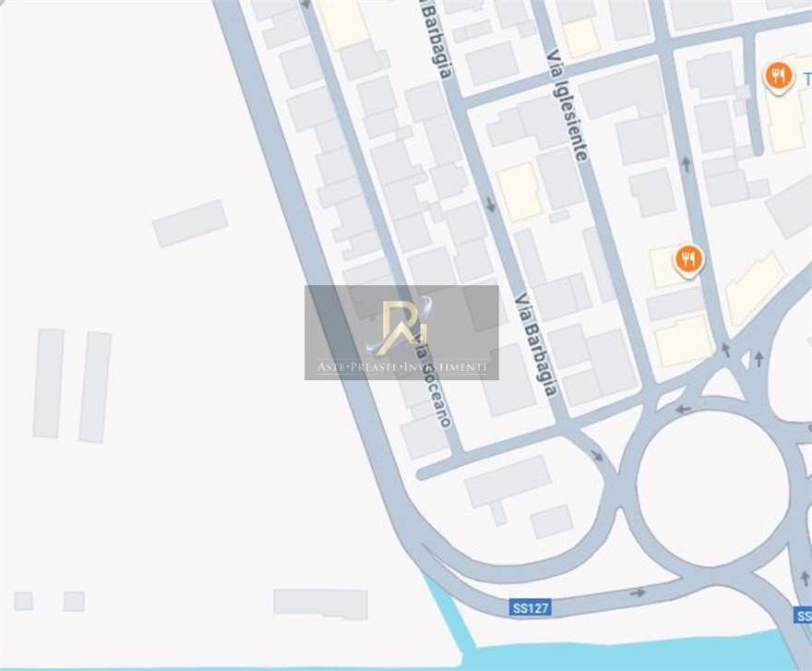Click the upward arrow on the street right of Via Iglesiente
The image size is (812, 671).
[687, 165]
